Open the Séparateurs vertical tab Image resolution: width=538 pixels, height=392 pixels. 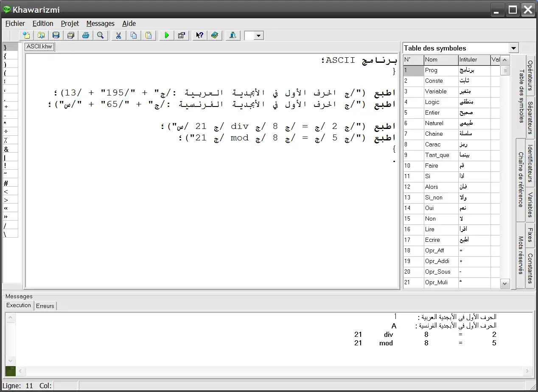530,118
